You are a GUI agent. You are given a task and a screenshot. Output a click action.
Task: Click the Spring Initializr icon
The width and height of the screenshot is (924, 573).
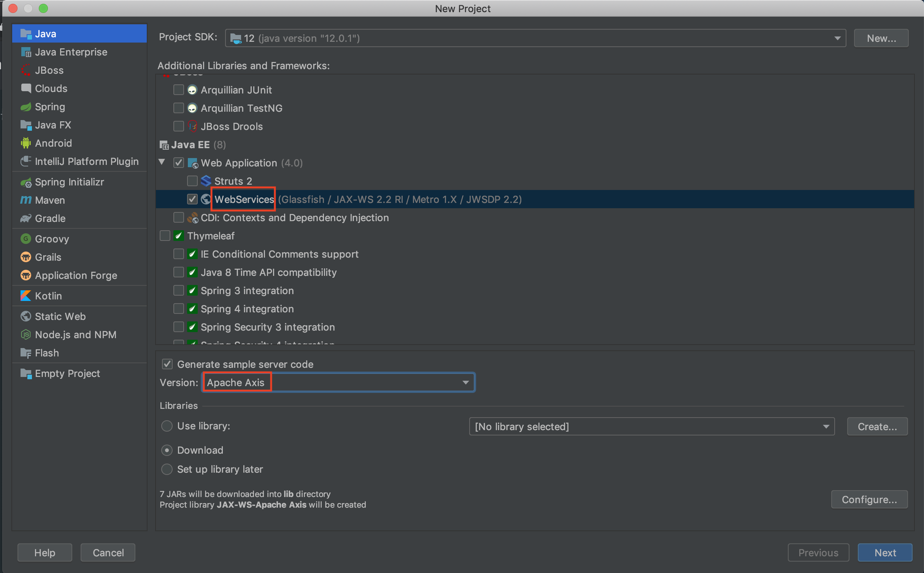click(26, 182)
